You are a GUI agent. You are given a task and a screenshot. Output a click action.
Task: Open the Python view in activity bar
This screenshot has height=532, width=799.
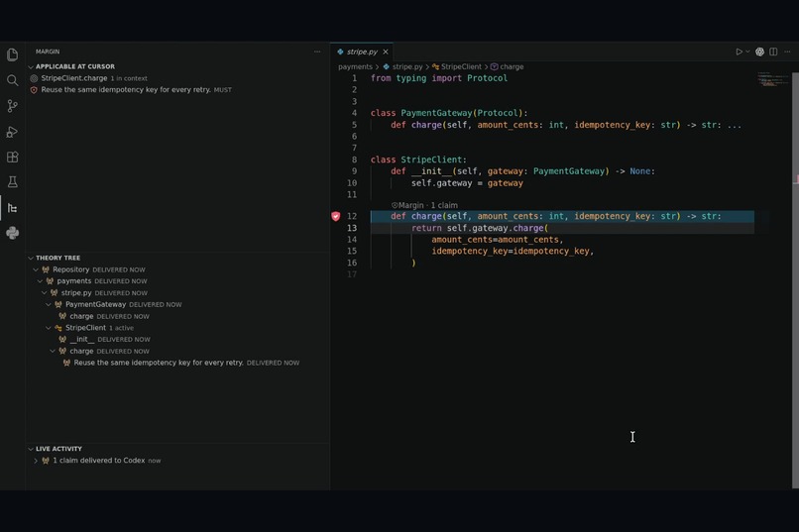click(x=12, y=233)
